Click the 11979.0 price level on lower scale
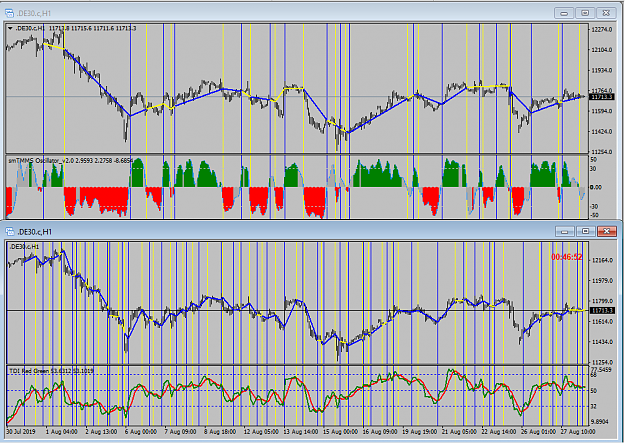This screenshot has width=625, height=443. click(x=602, y=281)
